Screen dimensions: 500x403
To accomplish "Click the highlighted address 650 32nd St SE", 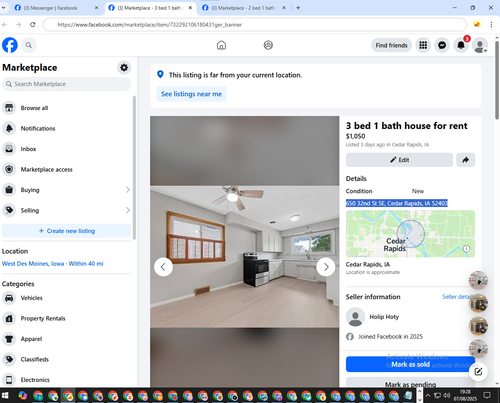I will [397, 203].
